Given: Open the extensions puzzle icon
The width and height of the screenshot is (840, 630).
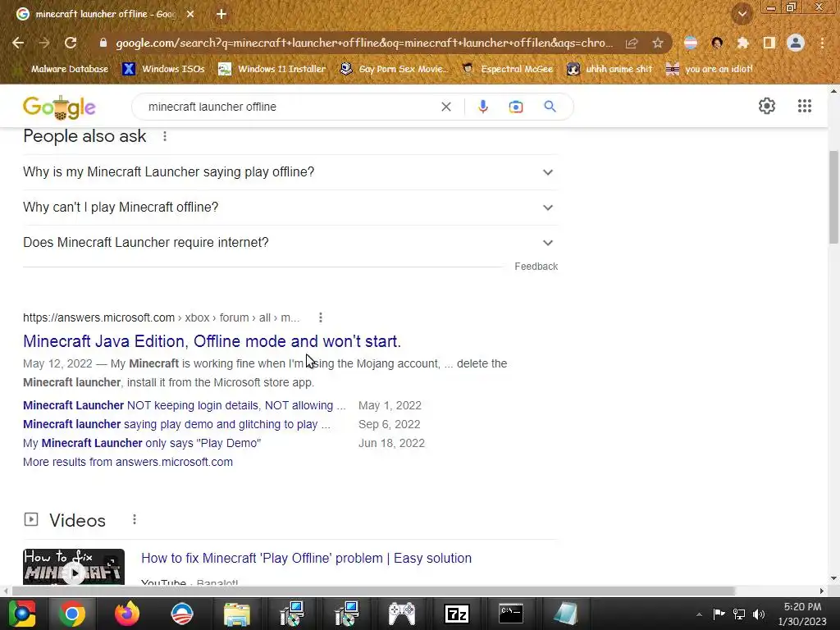Looking at the screenshot, I should (742, 43).
